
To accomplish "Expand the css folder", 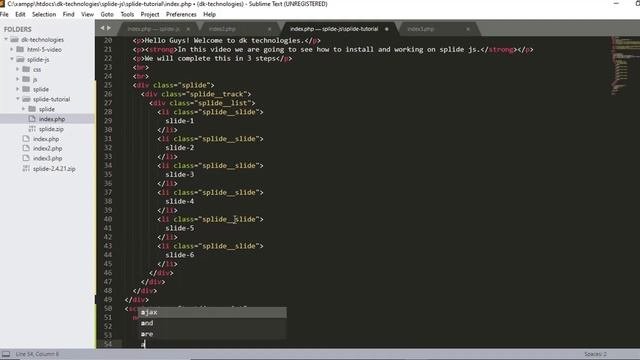I will coord(18,69).
